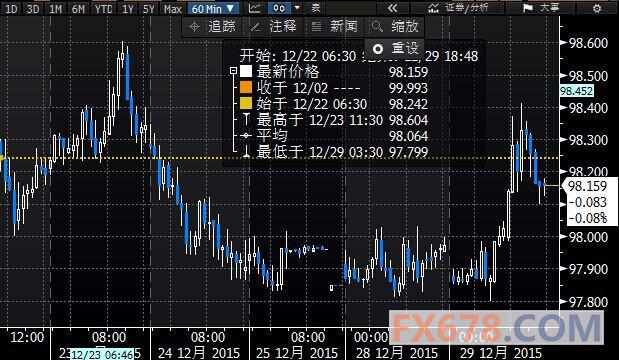Screen dimensions: 619x360
Task: Activate the 缩放 zoom magnifier tool
Action: click(395, 26)
